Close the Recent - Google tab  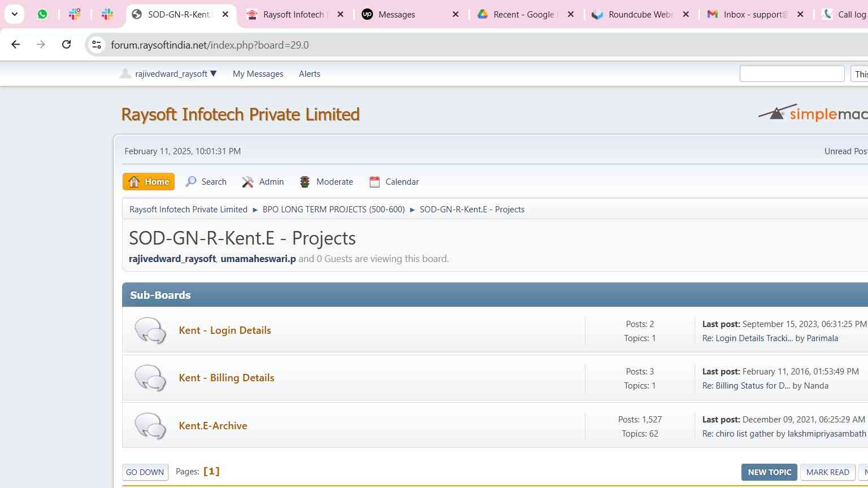[571, 14]
